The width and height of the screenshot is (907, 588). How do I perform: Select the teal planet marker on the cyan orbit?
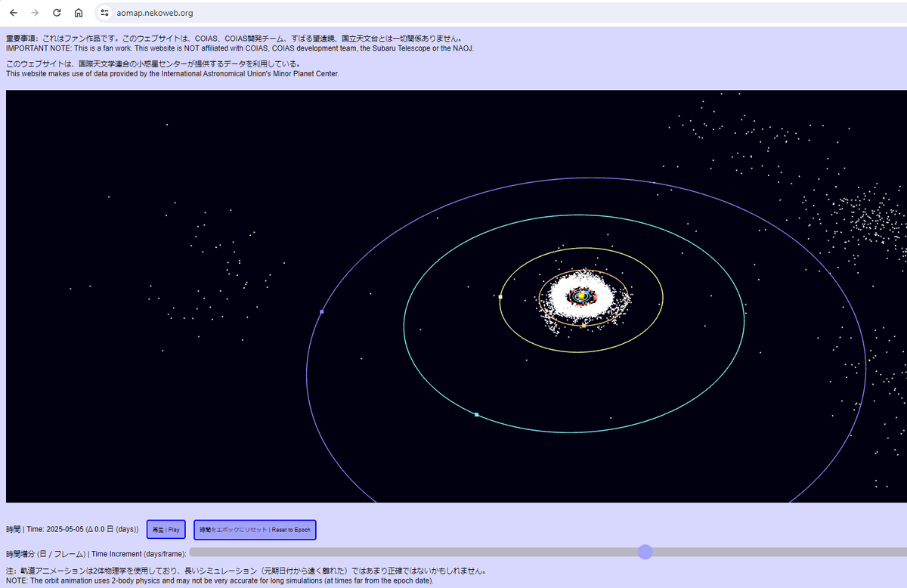click(x=476, y=414)
